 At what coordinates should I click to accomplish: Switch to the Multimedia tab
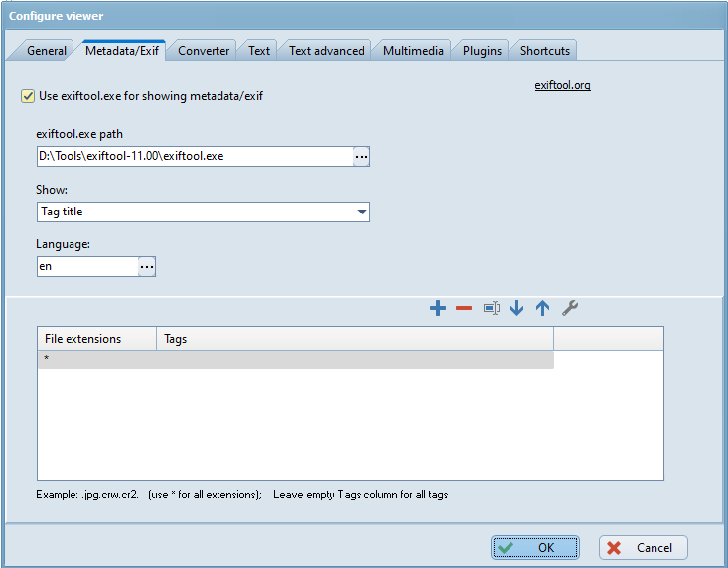click(x=413, y=51)
